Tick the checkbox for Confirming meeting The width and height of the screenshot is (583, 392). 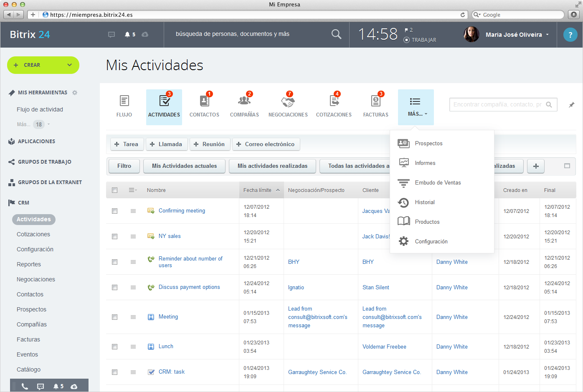coord(114,211)
